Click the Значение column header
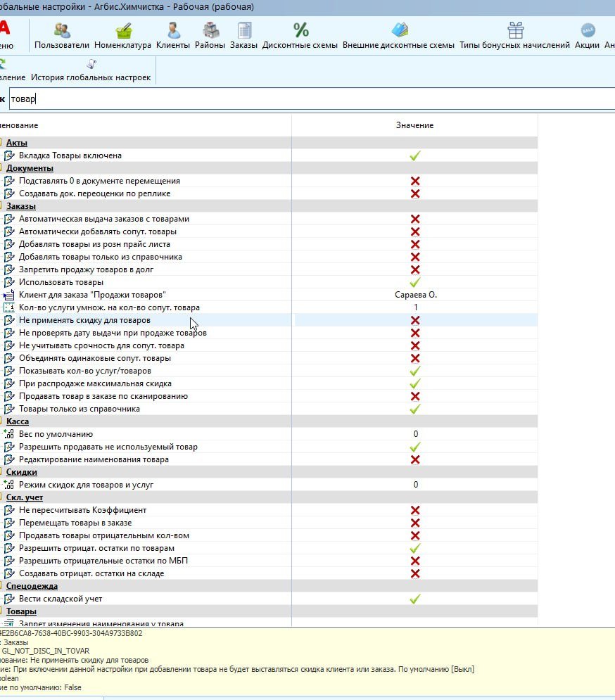The height and width of the screenshot is (700, 615). click(x=414, y=125)
